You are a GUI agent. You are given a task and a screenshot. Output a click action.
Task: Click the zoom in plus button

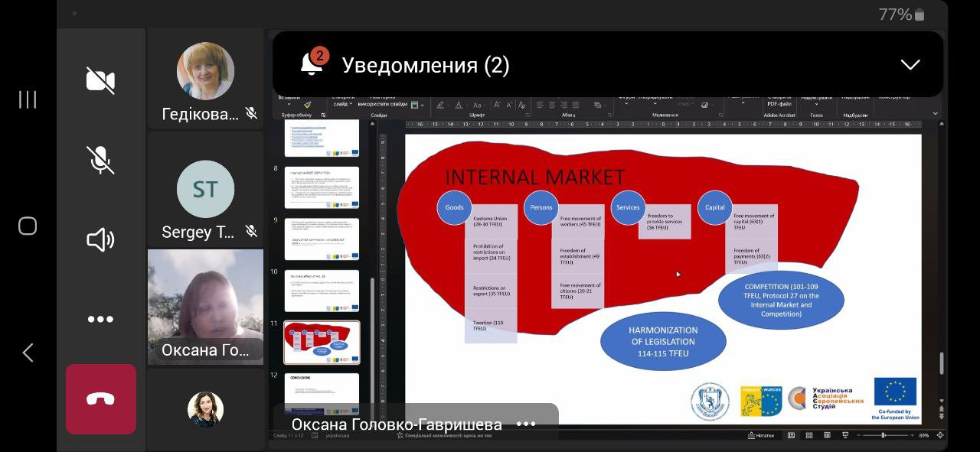pos(913,436)
